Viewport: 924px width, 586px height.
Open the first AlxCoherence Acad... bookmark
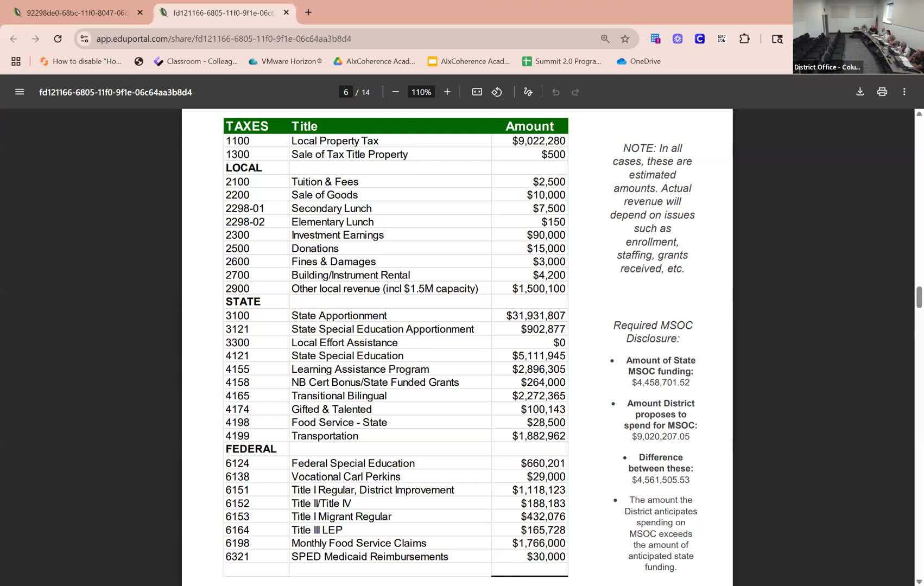374,61
